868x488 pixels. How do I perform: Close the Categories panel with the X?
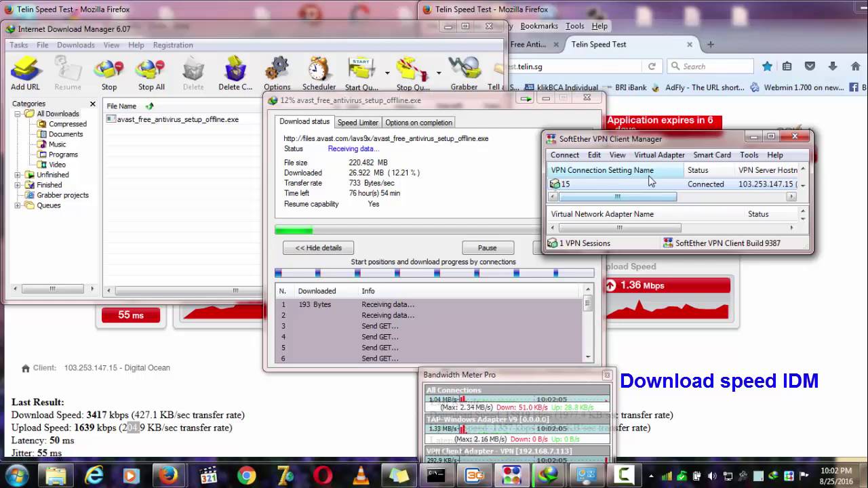tap(93, 104)
